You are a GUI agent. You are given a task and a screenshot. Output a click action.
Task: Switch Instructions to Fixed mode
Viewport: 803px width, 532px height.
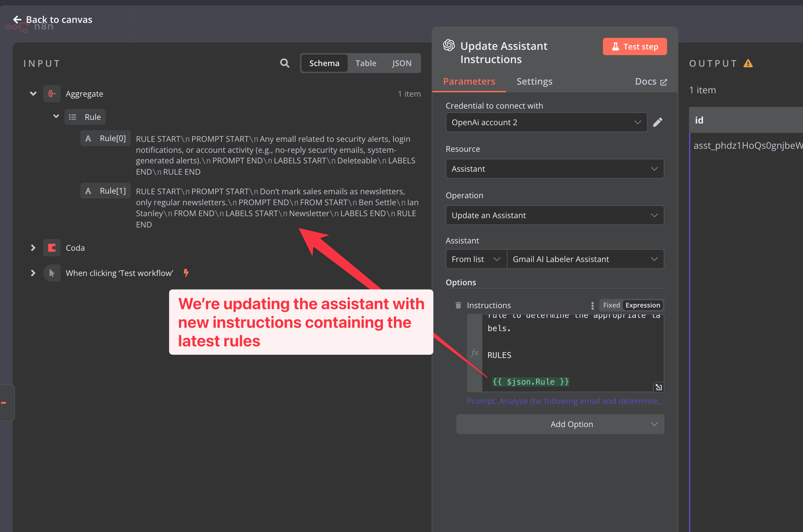(x=612, y=305)
